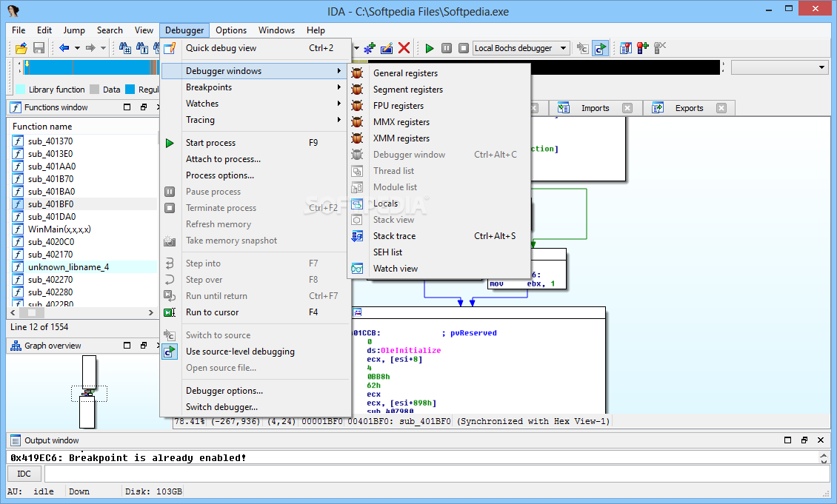Open the Watch view entry
Screen dimensions: 837x504
439,268
